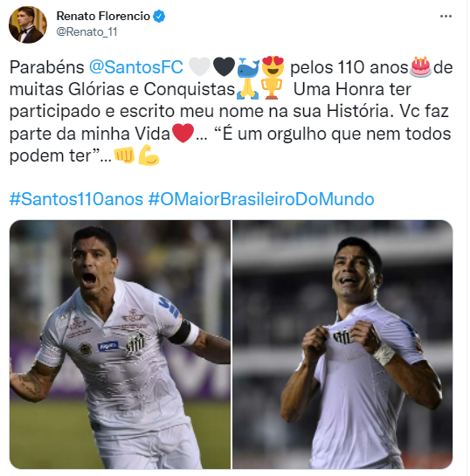
Task: Click the black heart emoji
Action: pyautogui.click(x=224, y=66)
